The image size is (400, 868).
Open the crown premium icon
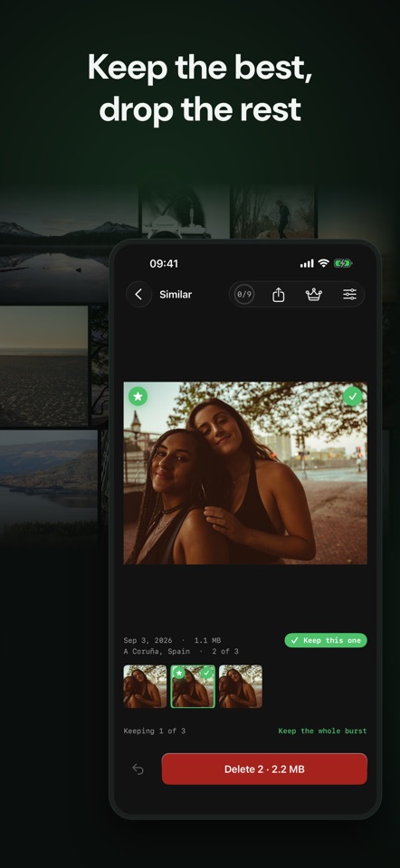point(313,295)
